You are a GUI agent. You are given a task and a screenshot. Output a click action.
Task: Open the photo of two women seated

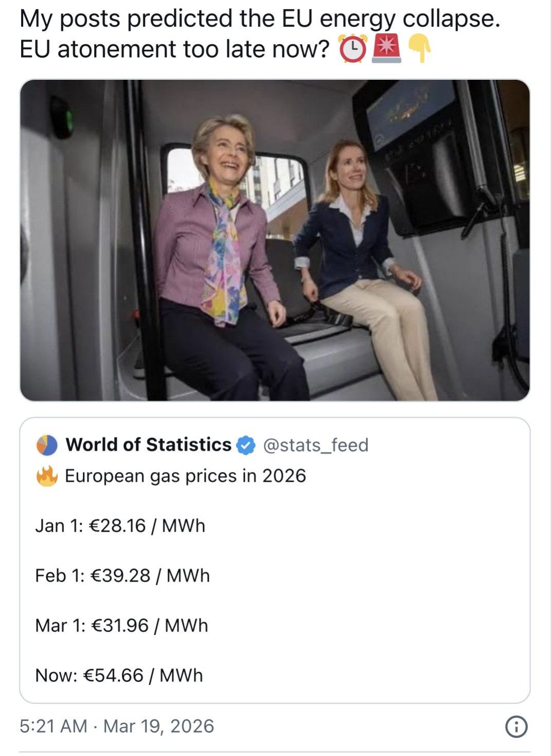pos(275,240)
